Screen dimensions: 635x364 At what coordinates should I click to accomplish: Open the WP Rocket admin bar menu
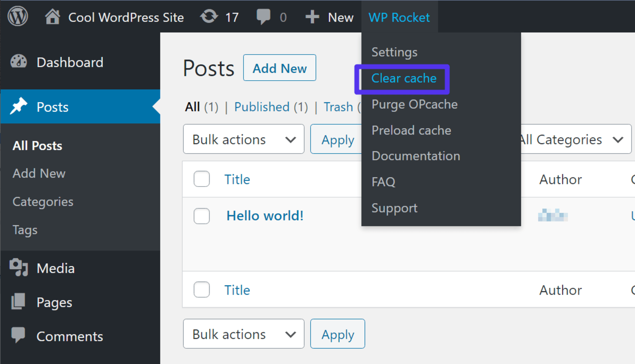pos(399,17)
